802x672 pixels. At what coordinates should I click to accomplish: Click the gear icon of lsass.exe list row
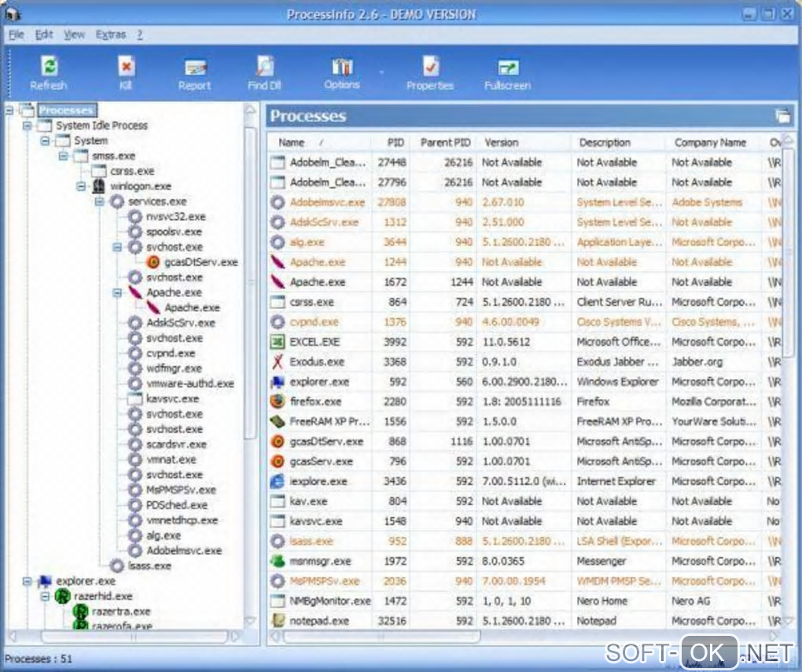tap(278, 541)
